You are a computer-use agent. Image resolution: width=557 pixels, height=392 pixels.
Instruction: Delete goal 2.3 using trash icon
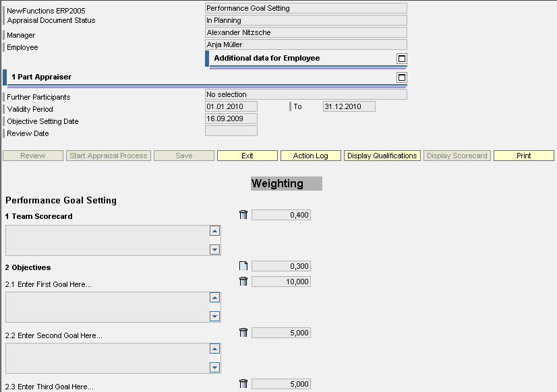[243, 384]
